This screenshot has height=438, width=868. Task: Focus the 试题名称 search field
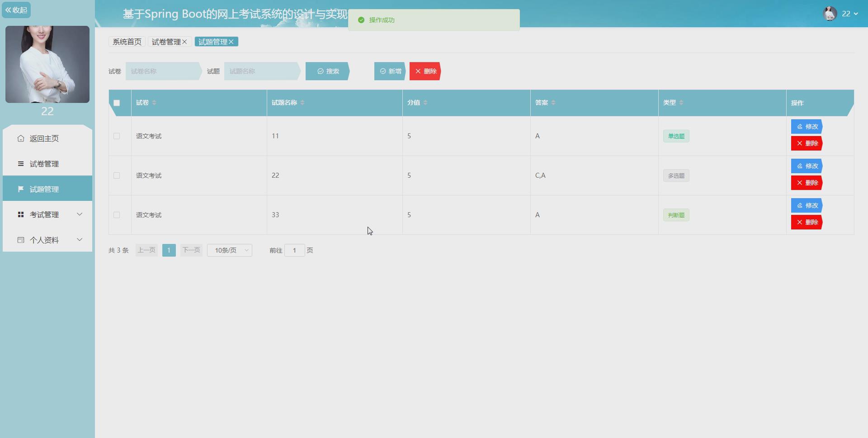click(x=262, y=71)
